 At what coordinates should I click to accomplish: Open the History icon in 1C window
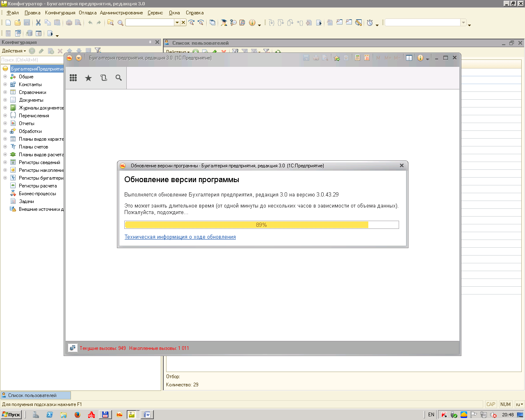point(104,78)
